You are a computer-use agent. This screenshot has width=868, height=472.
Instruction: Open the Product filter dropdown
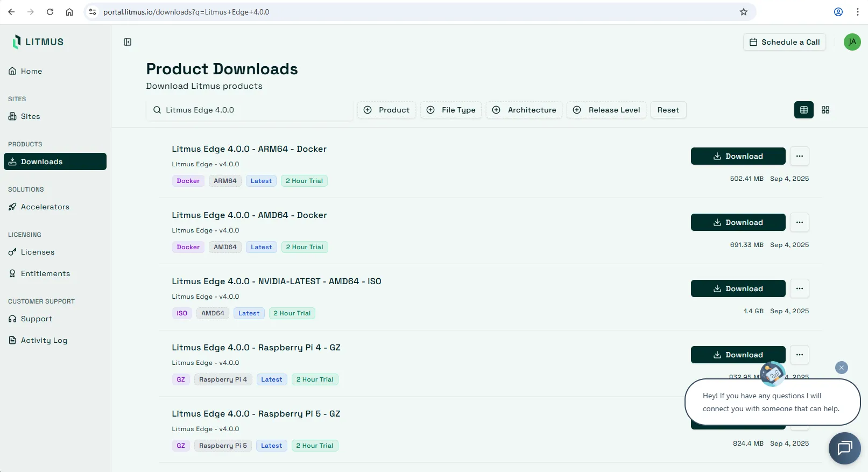pos(386,110)
